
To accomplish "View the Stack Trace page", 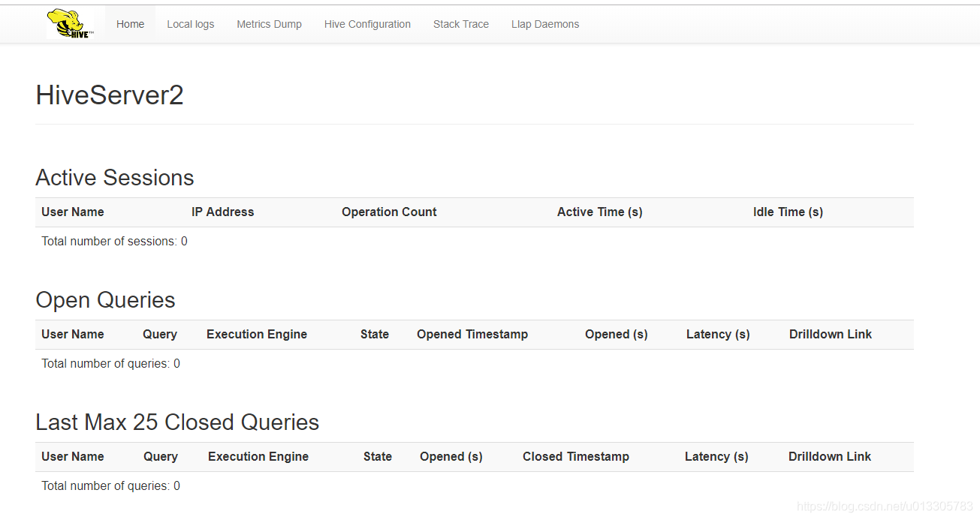I will click(460, 24).
